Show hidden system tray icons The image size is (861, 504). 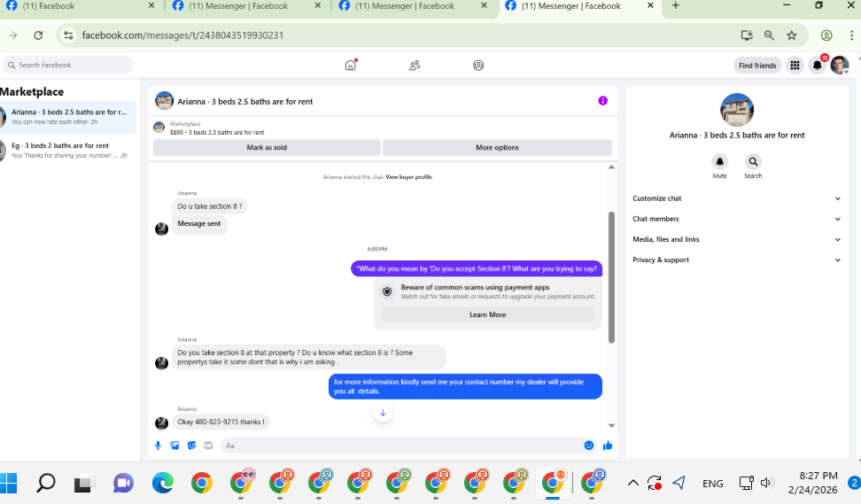click(x=632, y=483)
